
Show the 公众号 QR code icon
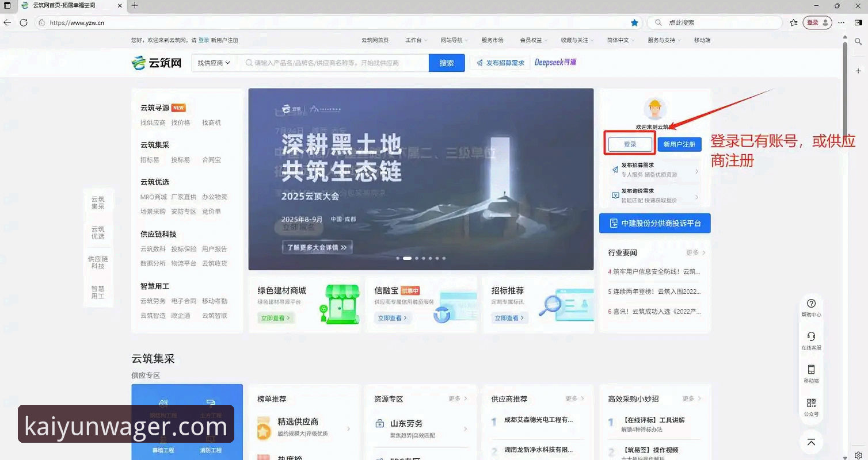tap(811, 403)
